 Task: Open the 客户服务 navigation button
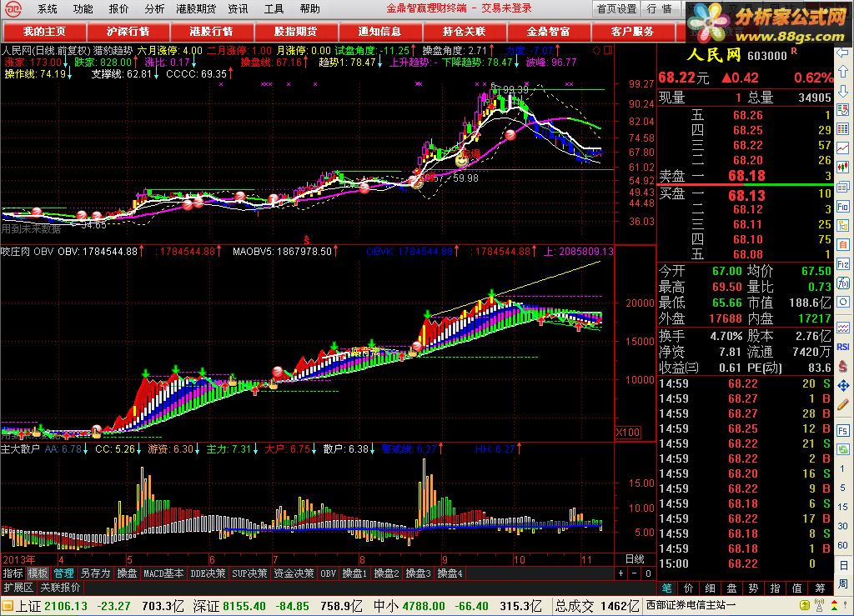tap(632, 32)
